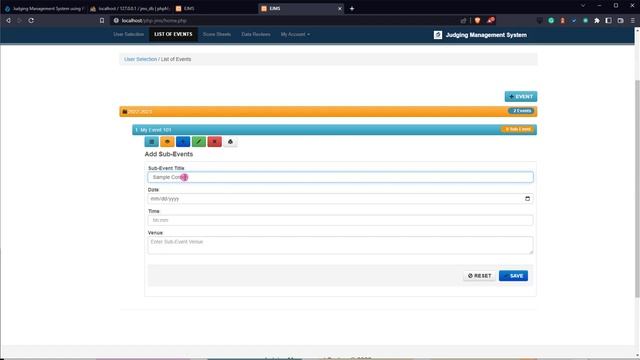
Task: Click the SAVE button
Action: point(513,276)
